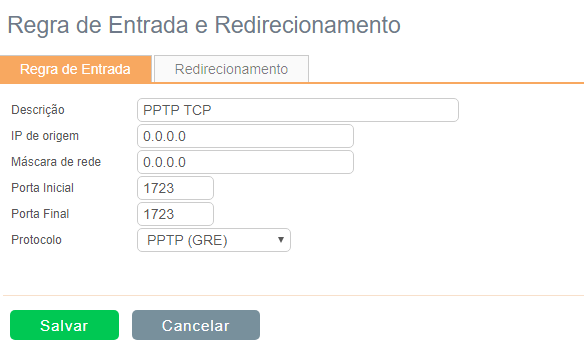Click the 1723 value in Porta Inicial

tap(159, 189)
